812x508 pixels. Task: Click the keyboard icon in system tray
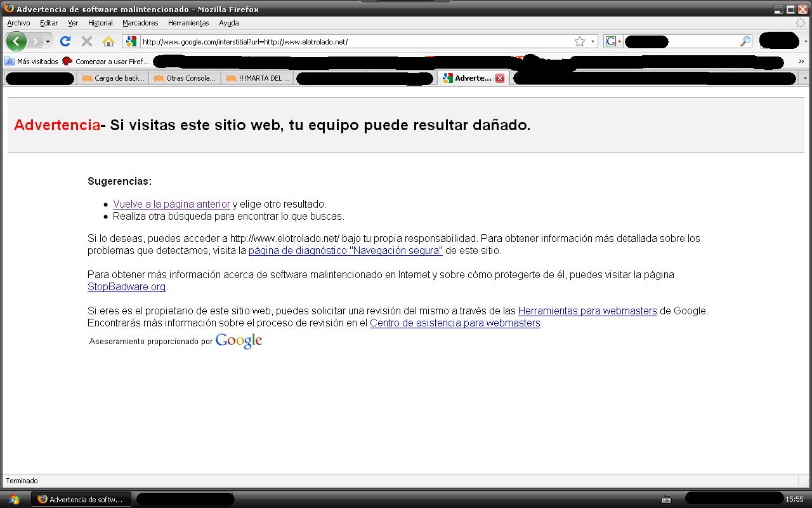coord(667,500)
